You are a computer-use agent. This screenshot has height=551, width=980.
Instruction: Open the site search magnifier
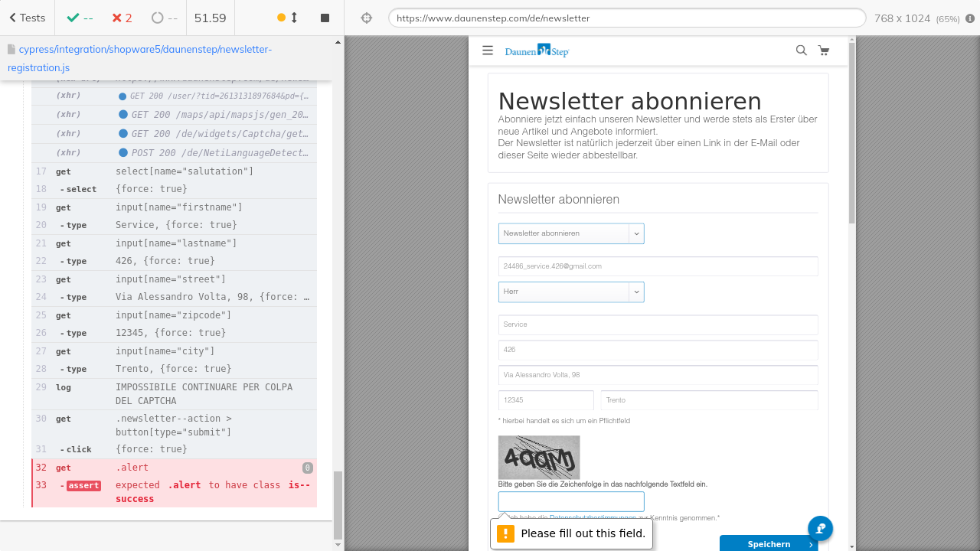point(801,51)
